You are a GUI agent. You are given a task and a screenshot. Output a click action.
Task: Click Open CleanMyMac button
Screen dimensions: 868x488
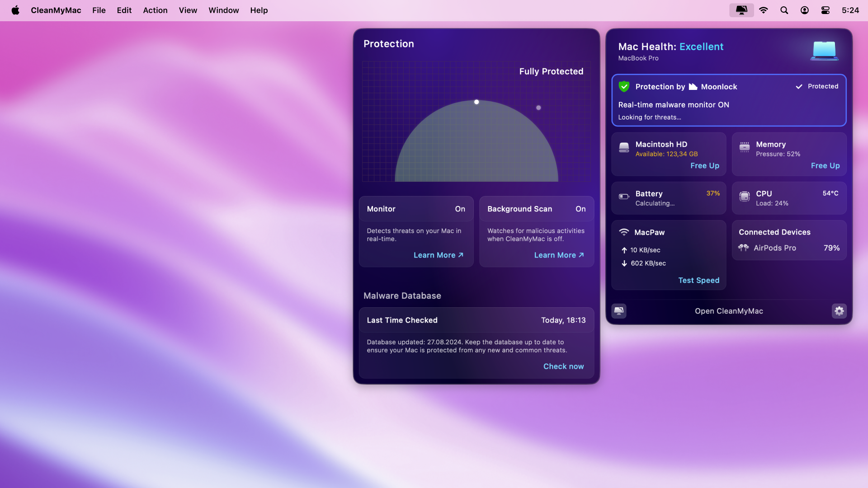[x=729, y=311]
